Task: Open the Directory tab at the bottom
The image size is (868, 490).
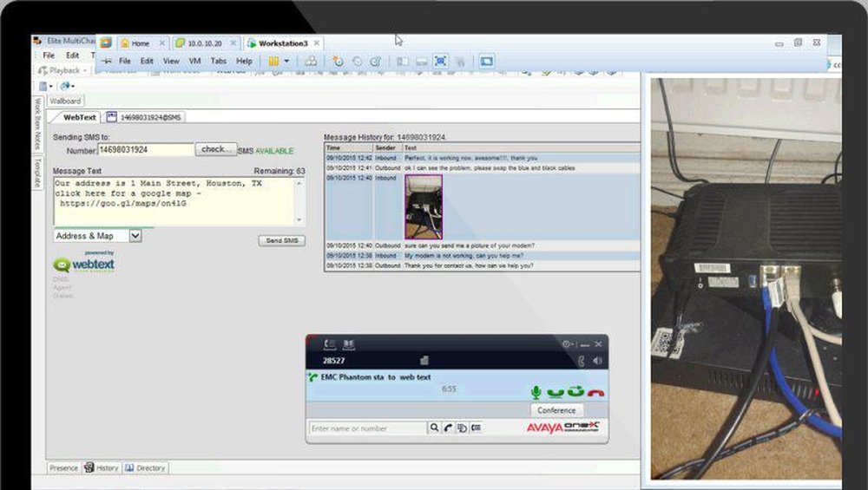Action: pyautogui.click(x=145, y=467)
